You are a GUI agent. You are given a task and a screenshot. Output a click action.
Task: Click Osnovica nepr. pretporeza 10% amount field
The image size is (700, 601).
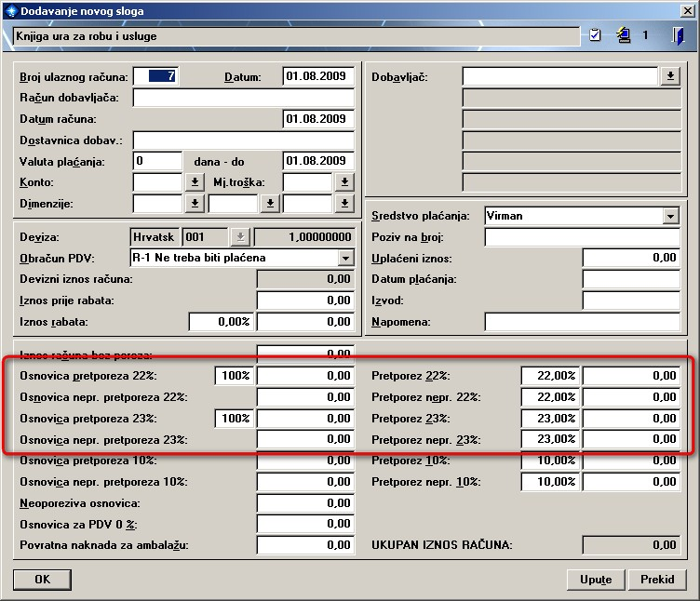click(306, 482)
